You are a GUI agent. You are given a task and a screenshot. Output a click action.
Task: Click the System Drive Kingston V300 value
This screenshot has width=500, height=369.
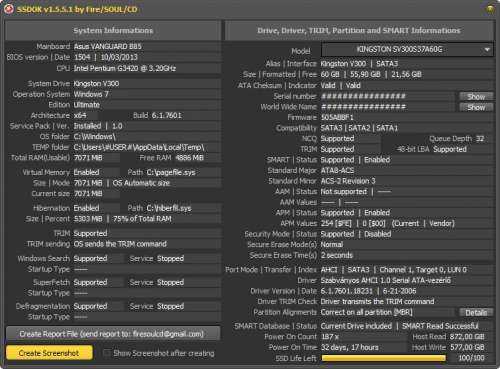tap(96, 83)
